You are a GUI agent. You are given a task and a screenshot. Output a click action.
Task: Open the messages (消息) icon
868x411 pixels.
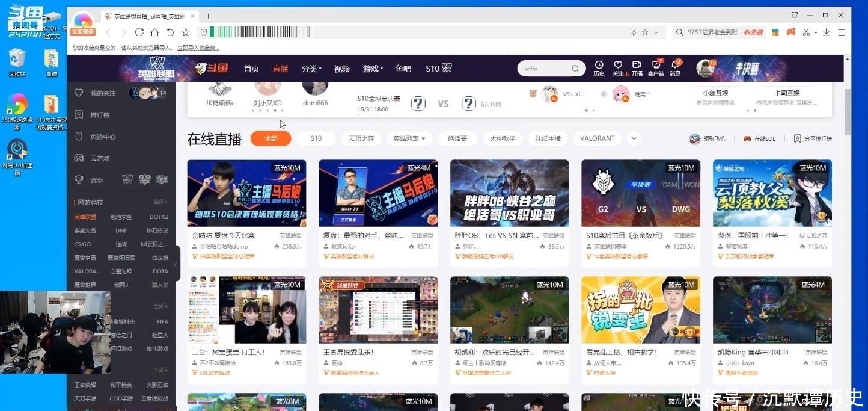pos(675,68)
